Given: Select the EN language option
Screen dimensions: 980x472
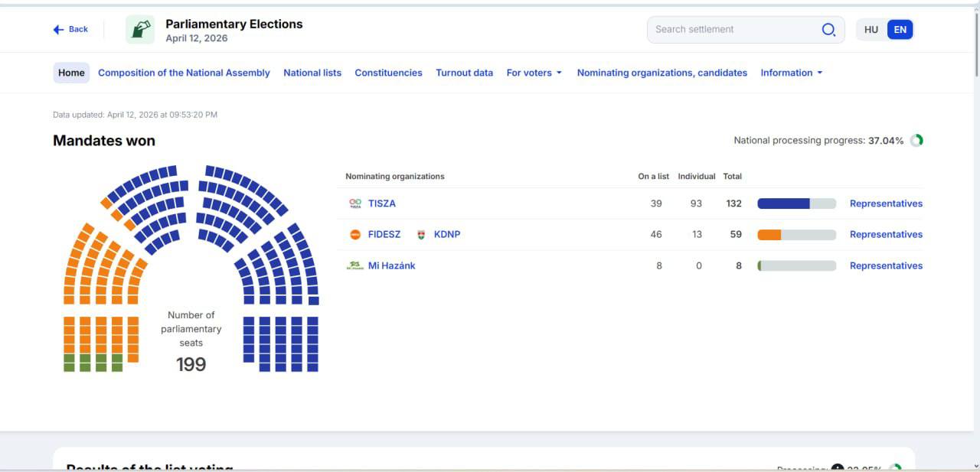Looking at the screenshot, I should [900, 30].
